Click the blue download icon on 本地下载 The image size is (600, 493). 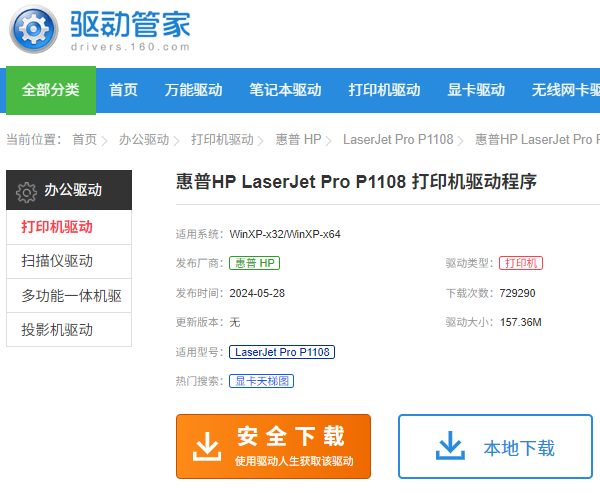click(x=450, y=446)
